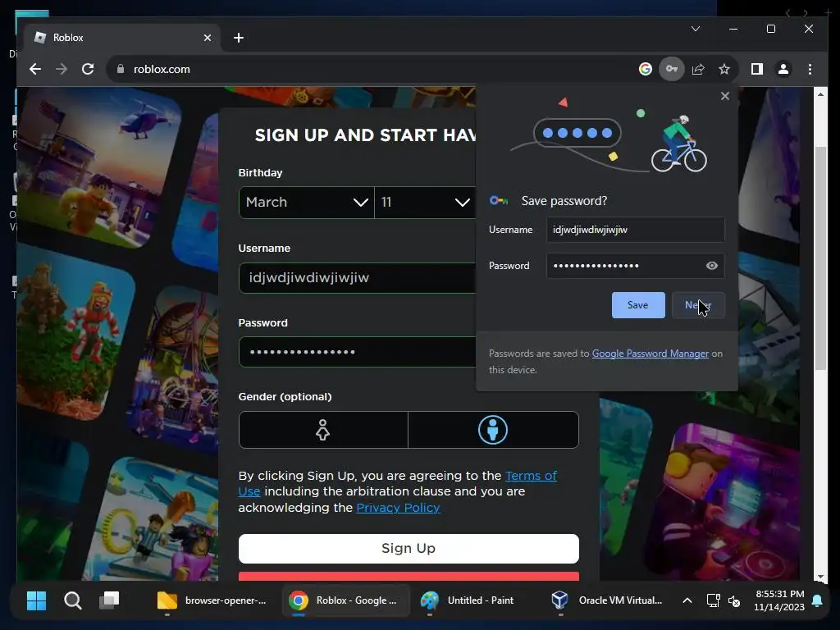Click the muted volume tray icon
The image size is (840, 630).
[734, 600]
